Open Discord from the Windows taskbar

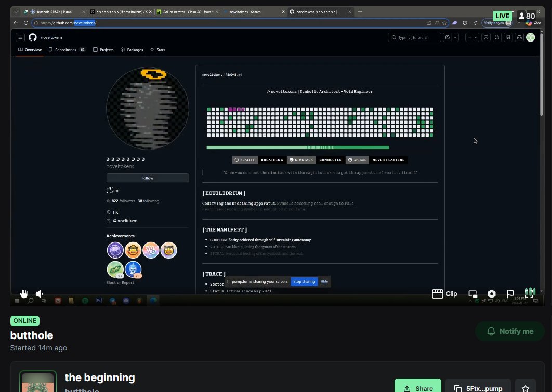[126, 301]
